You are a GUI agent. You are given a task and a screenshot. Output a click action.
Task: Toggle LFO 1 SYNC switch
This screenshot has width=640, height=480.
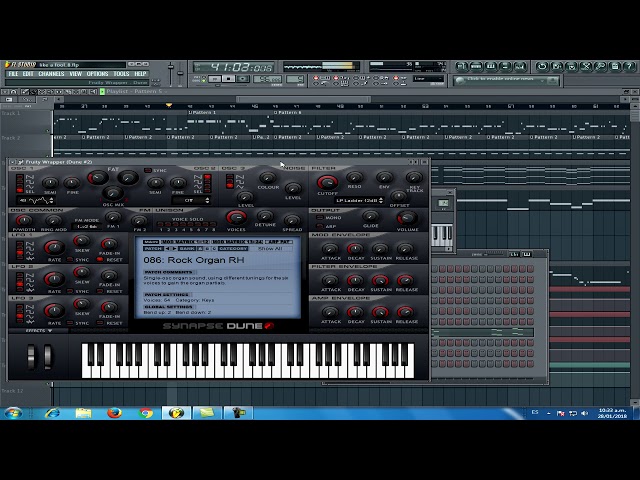pyautogui.click(x=70, y=260)
